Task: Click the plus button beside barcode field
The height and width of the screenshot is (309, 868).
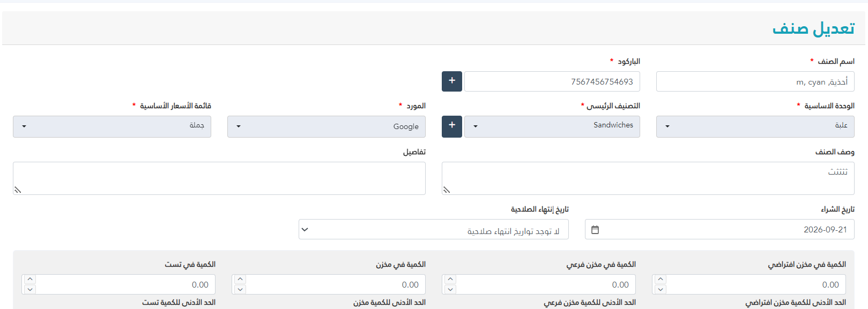Action: click(452, 81)
